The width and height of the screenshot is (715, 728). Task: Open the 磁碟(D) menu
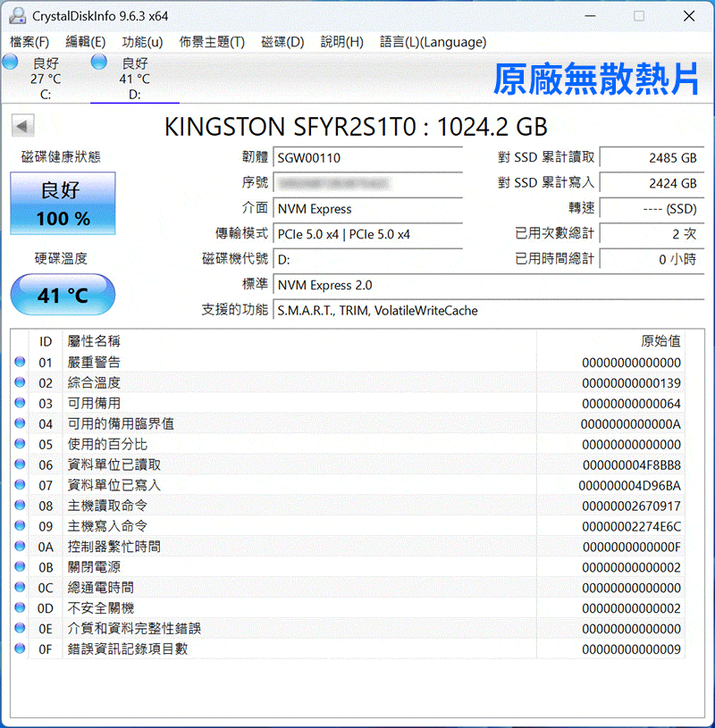tap(282, 42)
